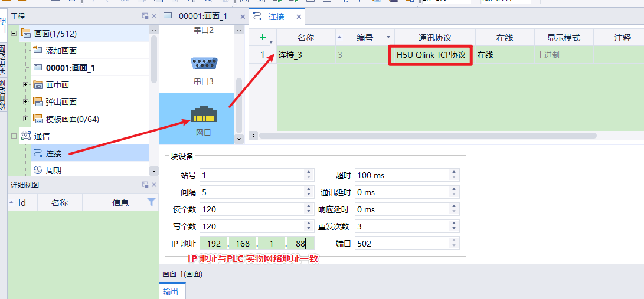This screenshot has height=299, width=644.
Task: Click the 显示模式 column header
Action: point(564,38)
